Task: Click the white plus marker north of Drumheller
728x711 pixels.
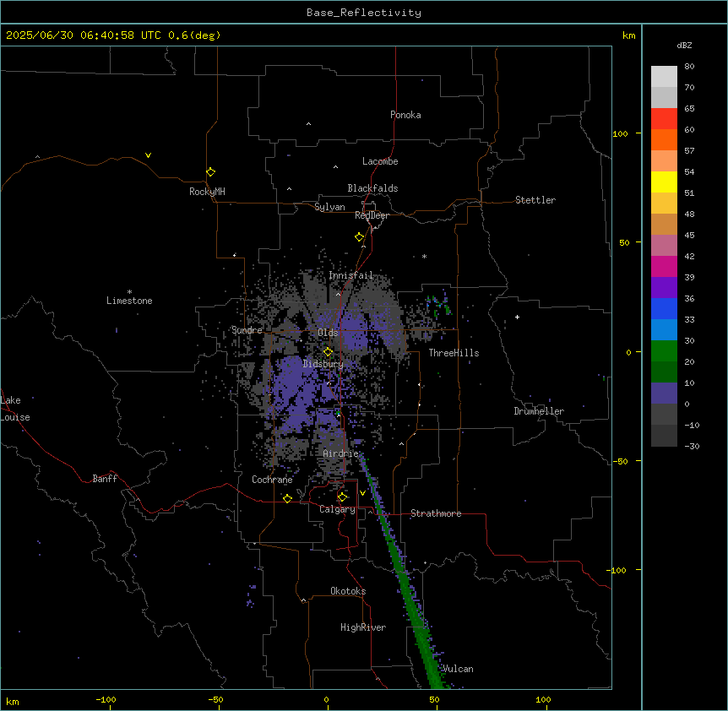Action: coord(517,317)
